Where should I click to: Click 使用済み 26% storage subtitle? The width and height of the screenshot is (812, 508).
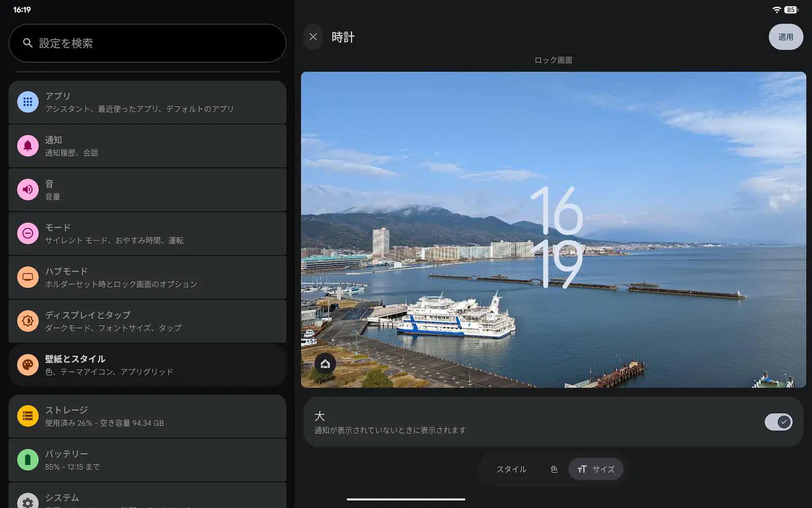click(105, 423)
